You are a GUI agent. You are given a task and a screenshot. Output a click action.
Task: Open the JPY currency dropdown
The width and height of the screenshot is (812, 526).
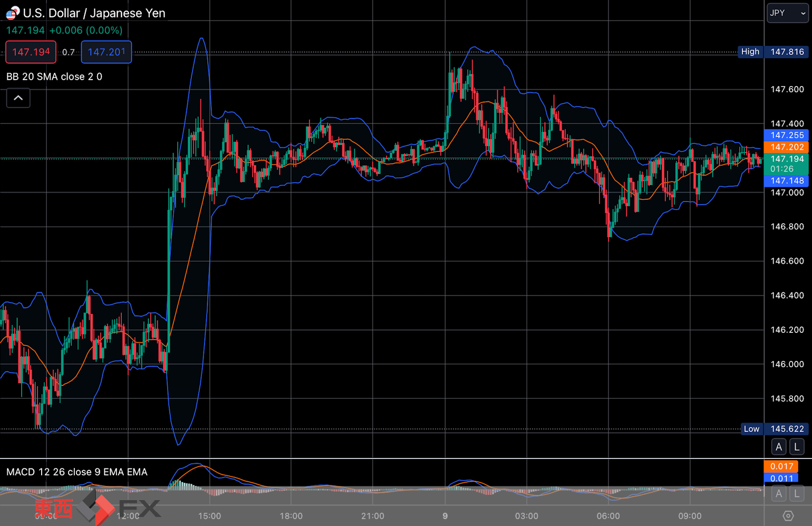[787, 13]
